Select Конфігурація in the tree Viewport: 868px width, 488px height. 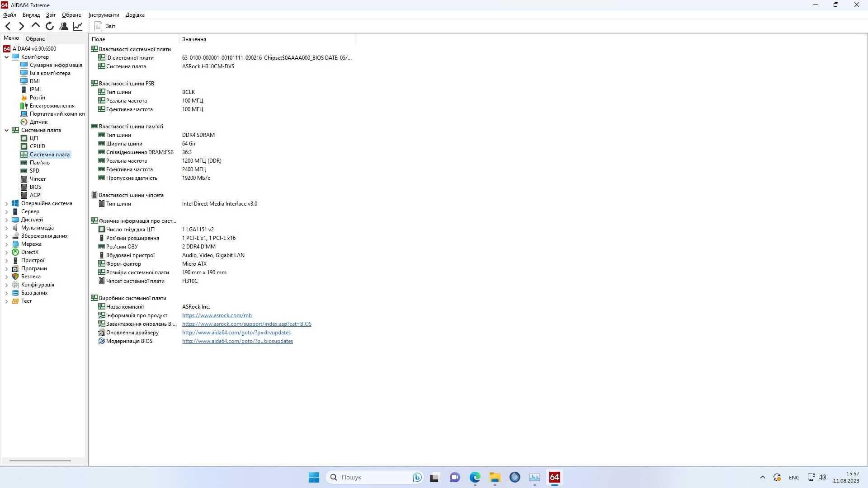coord(38,285)
